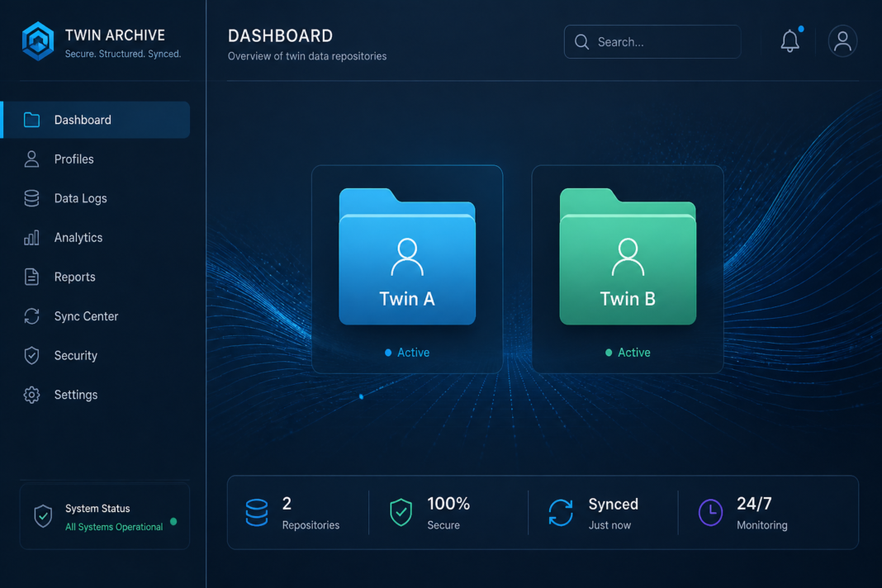The image size is (882, 588).
Task: Click the Repositories label in stats bar
Action: point(311,525)
